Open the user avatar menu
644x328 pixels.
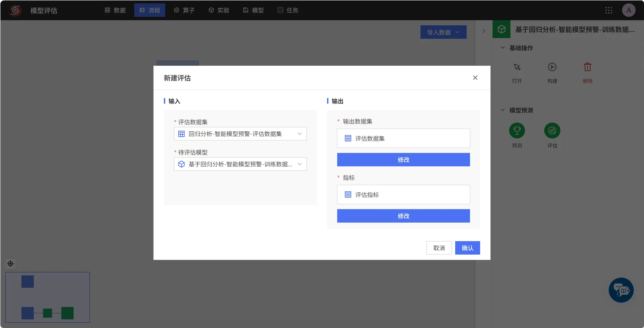(x=628, y=10)
